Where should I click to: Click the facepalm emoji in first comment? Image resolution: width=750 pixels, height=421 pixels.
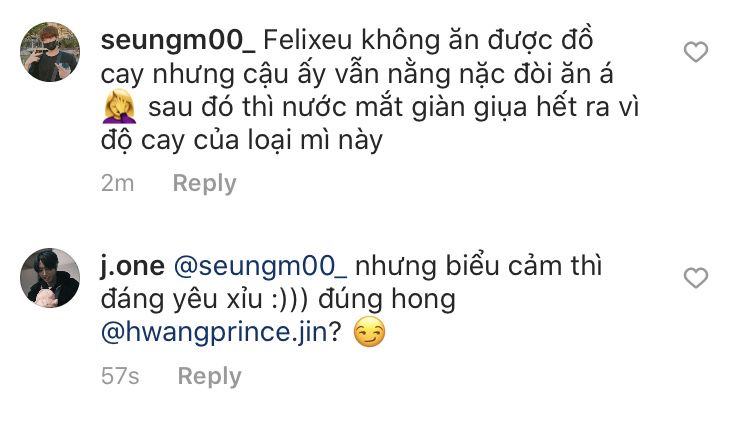pyautogui.click(x=120, y=108)
